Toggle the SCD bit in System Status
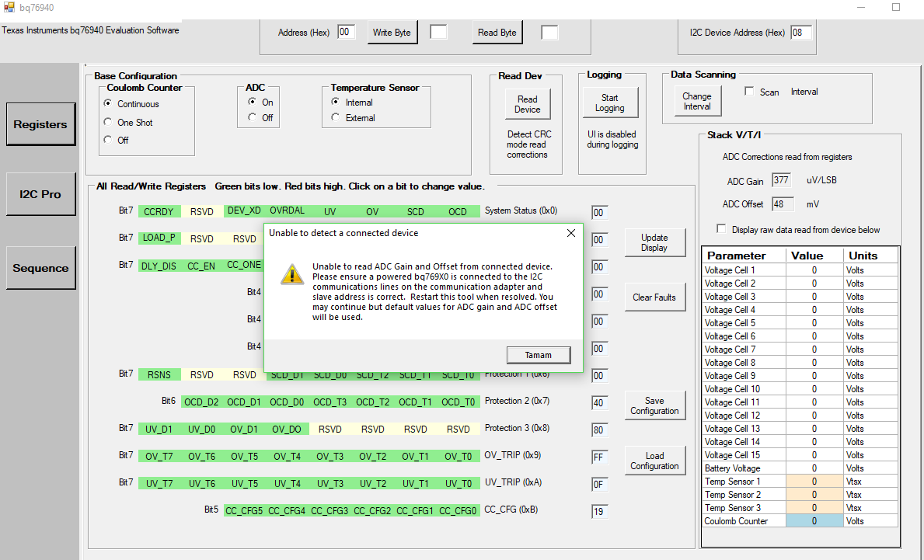Viewport: 924px width, 560px height. (416, 211)
